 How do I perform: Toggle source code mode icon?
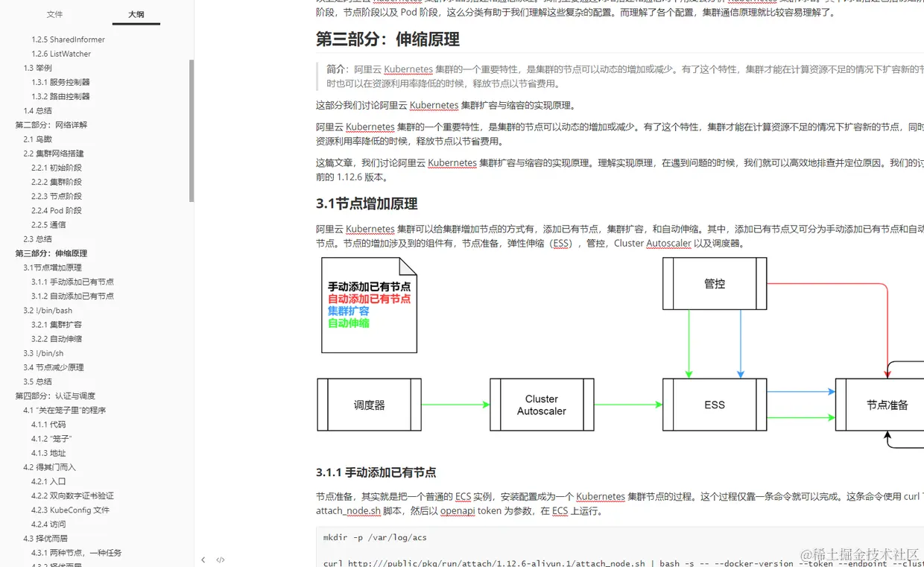(x=221, y=560)
